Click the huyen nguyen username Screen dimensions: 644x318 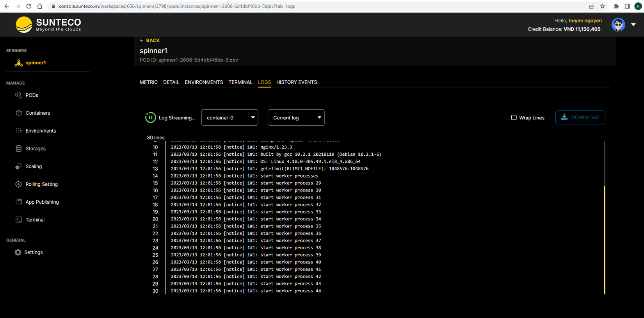[585, 21]
